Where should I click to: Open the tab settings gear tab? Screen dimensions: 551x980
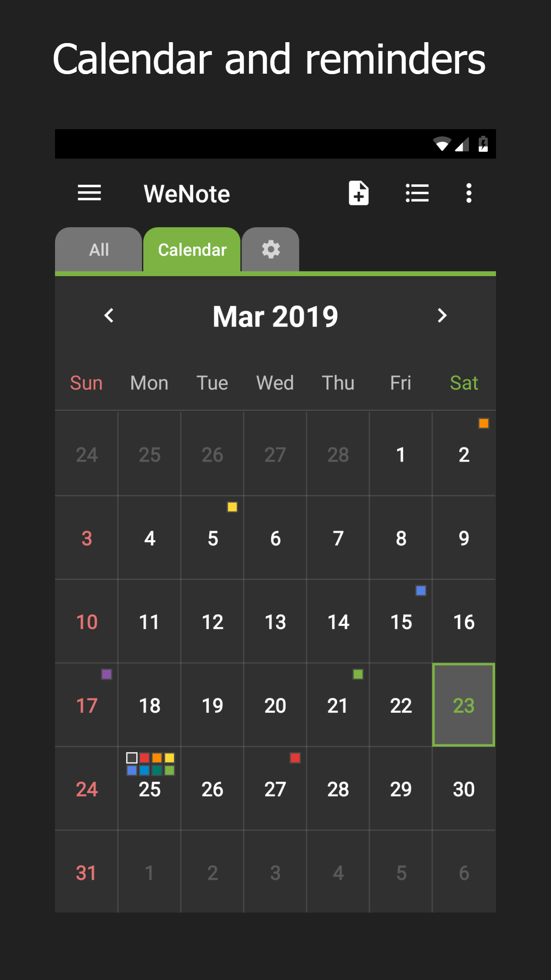[x=271, y=249]
